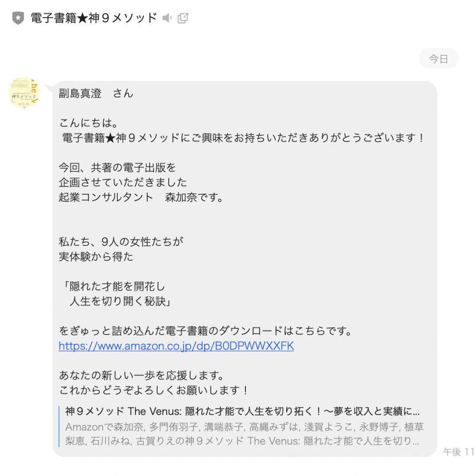Click the 午後 11 message timestamp

coord(458,452)
